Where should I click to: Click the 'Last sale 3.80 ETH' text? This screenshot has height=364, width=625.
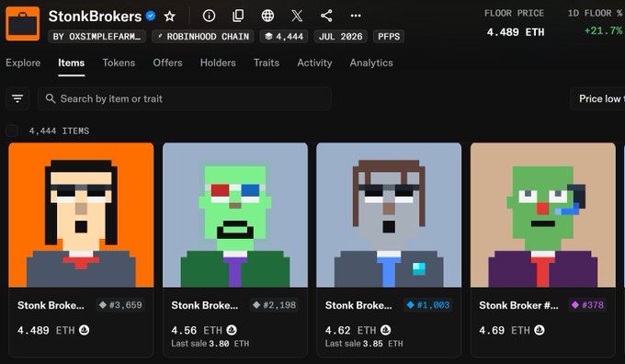point(210,343)
